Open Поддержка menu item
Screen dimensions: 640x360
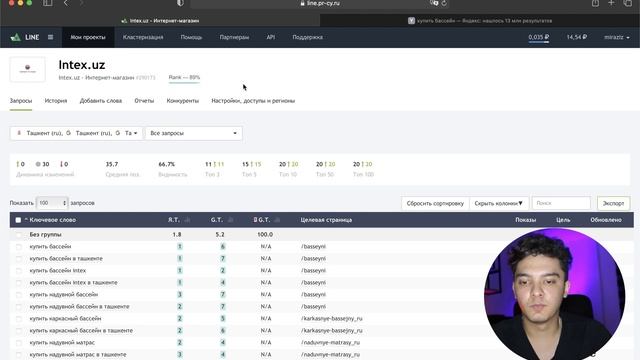click(307, 37)
